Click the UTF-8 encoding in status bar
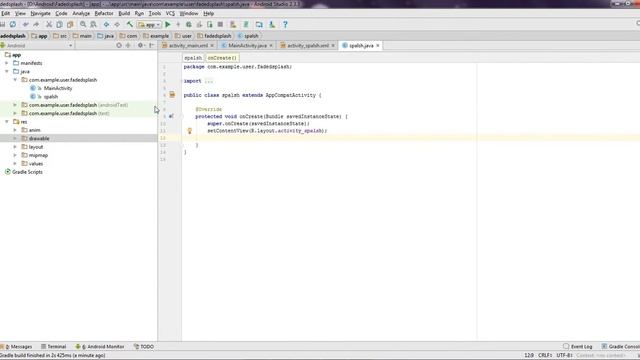Screen dimensions: 640x360 point(564,356)
